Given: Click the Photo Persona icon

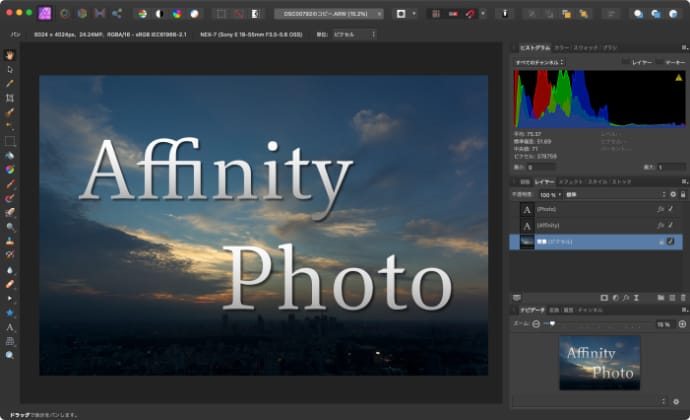Looking at the screenshot, I should pos(45,14).
